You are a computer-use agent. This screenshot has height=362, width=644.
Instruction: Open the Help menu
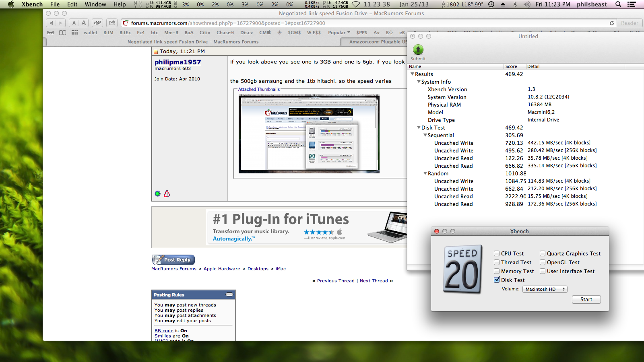coord(120,4)
